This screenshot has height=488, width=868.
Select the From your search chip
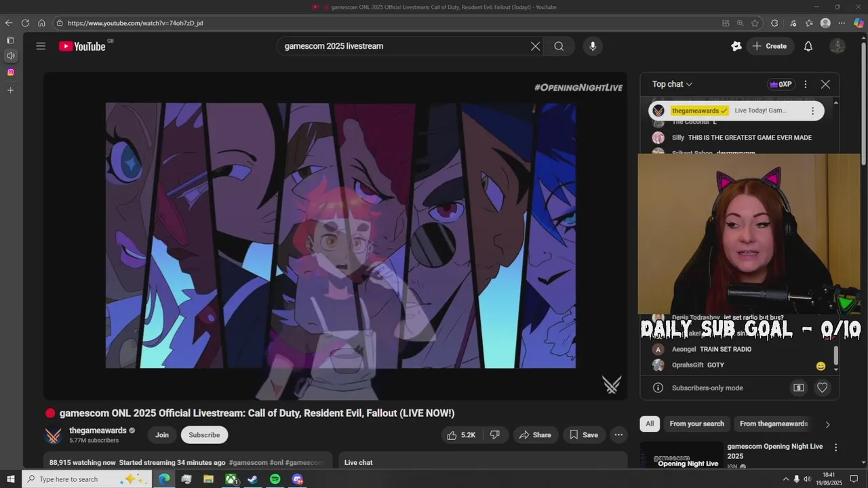pos(696,424)
